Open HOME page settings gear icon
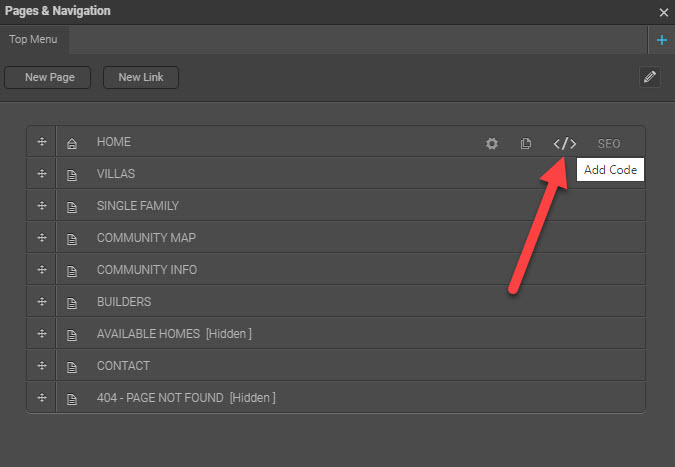The width and height of the screenshot is (675, 467). (x=492, y=143)
